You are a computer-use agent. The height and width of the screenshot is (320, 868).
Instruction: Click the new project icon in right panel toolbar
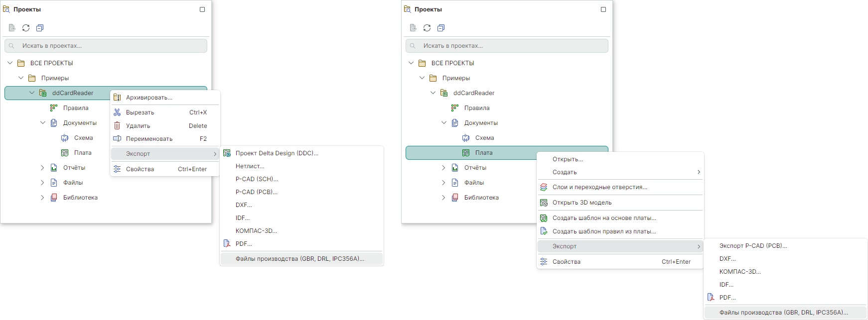click(413, 28)
